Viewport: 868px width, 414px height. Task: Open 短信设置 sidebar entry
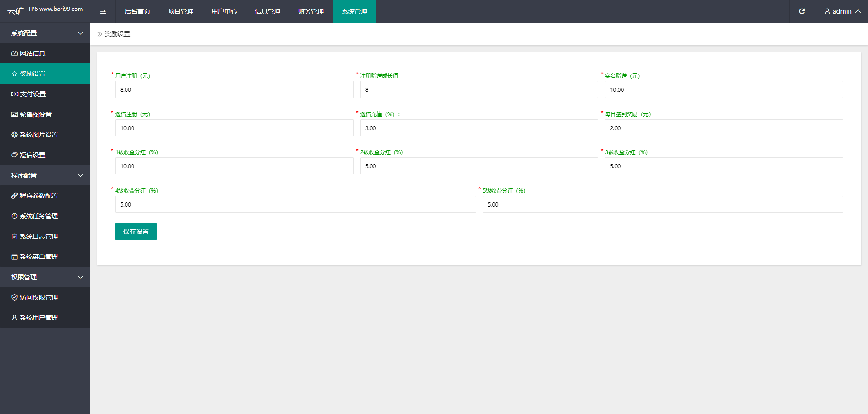45,155
